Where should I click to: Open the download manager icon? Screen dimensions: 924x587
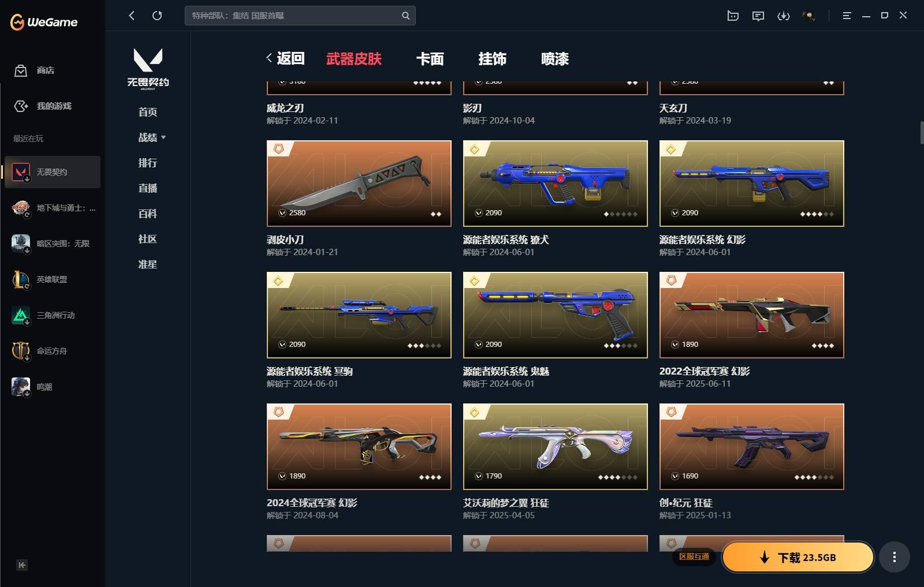coord(784,16)
